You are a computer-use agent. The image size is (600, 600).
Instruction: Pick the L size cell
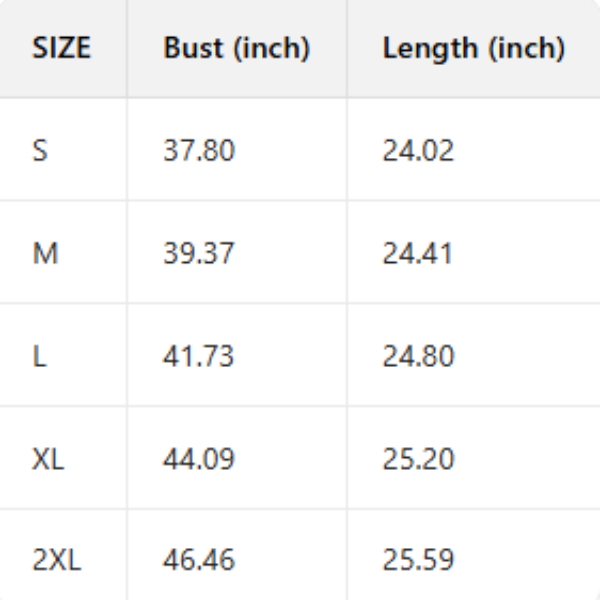pos(39,357)
